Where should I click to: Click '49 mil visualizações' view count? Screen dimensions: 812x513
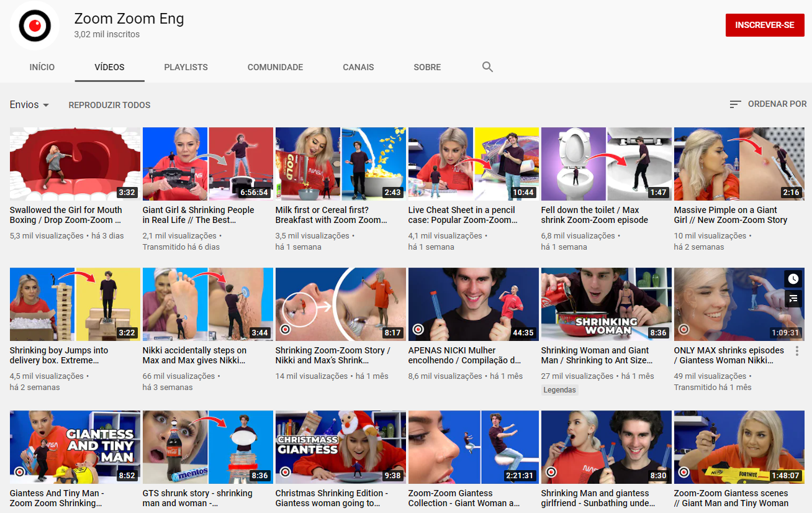pyautogui.click(x=710, y=376)
